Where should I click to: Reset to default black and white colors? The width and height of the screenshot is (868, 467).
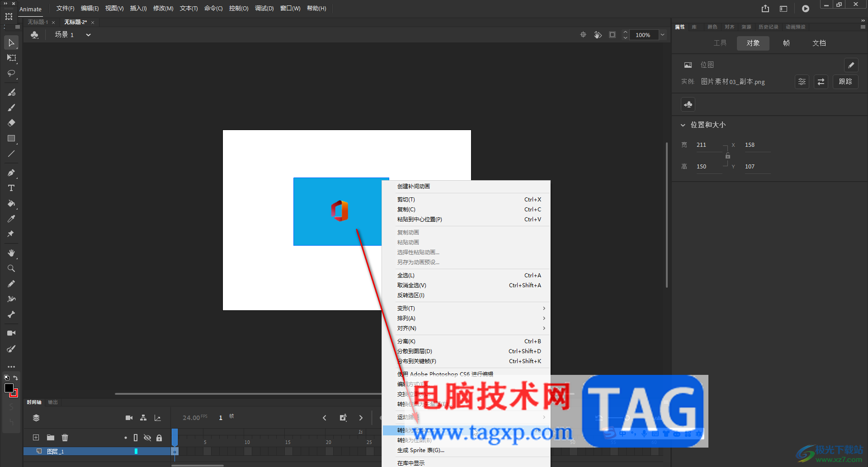tap(7, 378)
